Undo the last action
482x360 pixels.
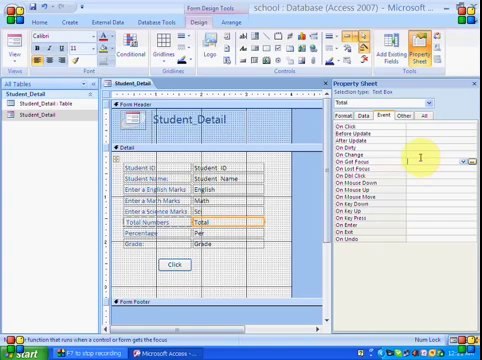tap(44, 7)
